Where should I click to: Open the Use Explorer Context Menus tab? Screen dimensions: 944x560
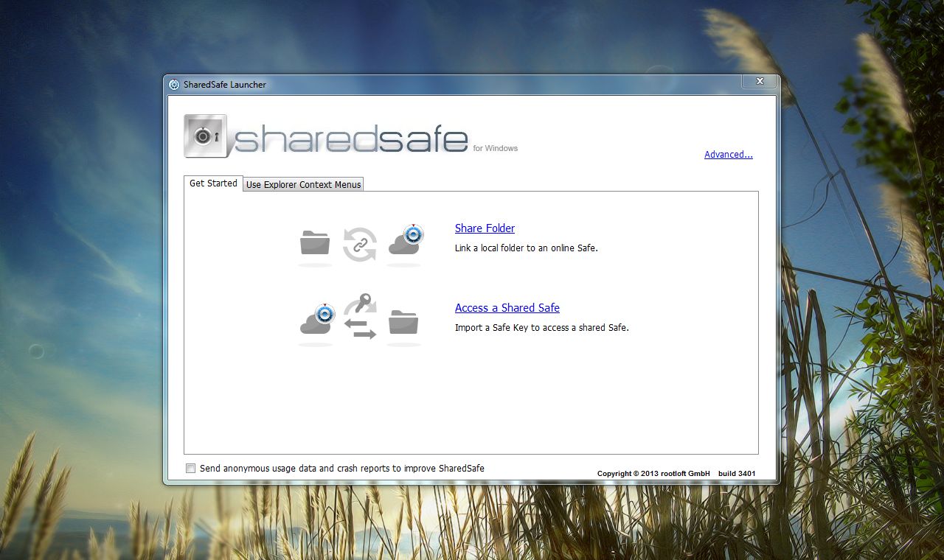click(303, 185)
